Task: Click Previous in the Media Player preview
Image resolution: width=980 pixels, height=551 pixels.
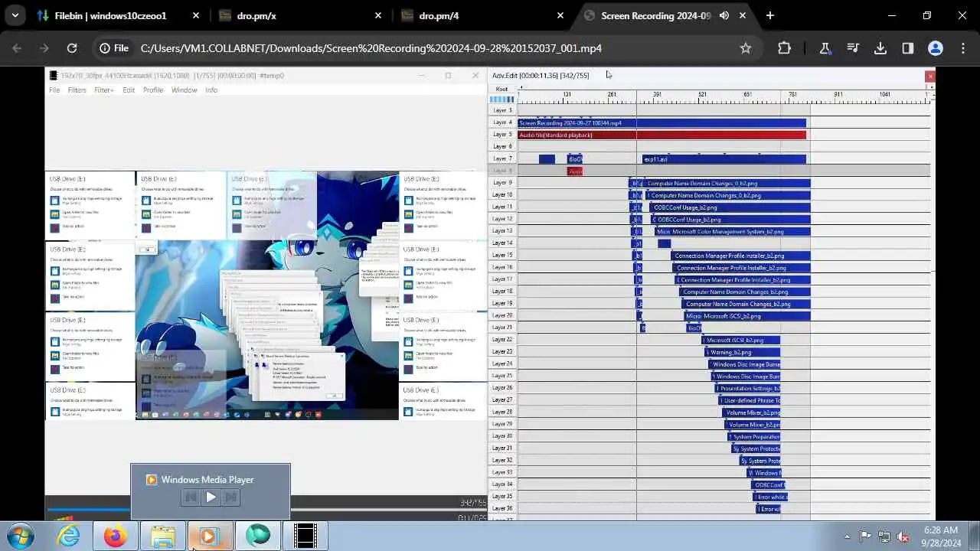Action: [x=191, y=497]
